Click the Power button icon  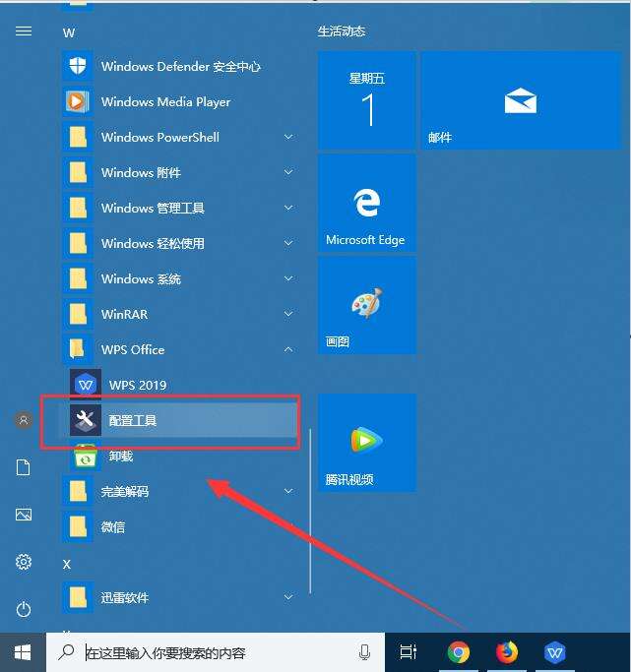(x=24, y=609)
